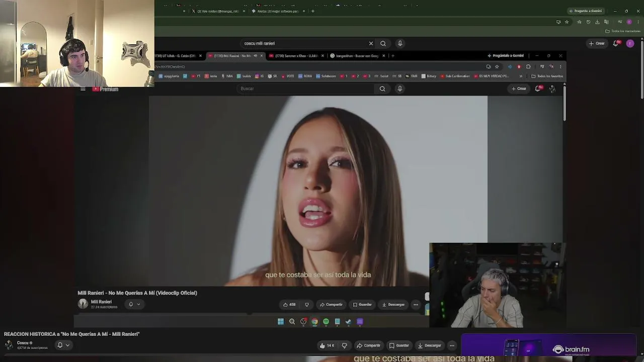Click Guardar under Mili Ranieri video
This screenshot has width=644, height=362.
(x=362, y=304)
